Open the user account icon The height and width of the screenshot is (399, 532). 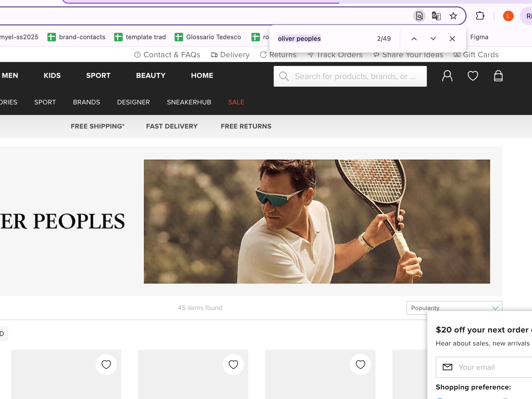point(447,76)
